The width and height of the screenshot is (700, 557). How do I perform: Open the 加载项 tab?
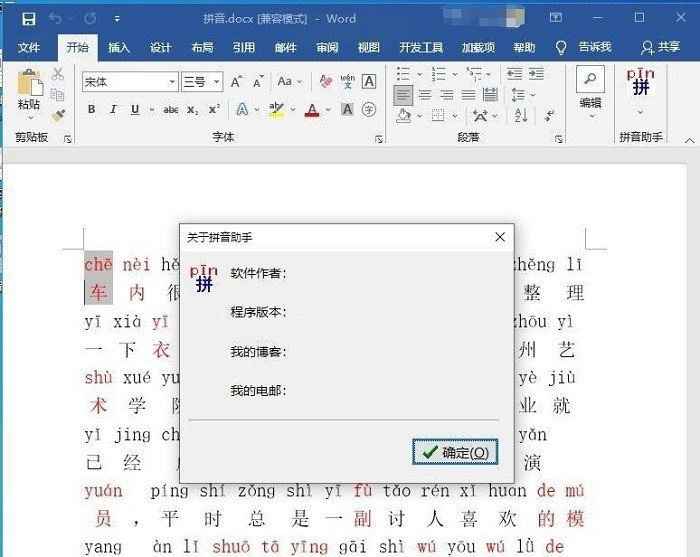pos(478,47)
